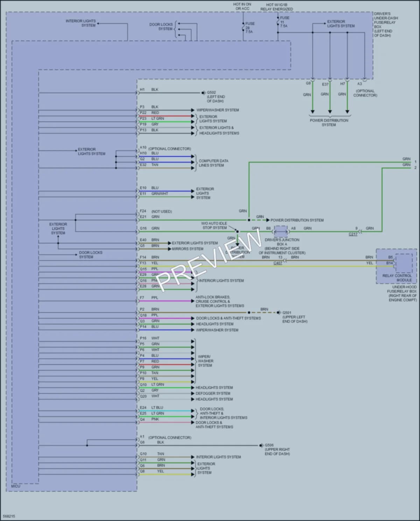Click Under-Hood Fuse/Relay Box label
The image size is (420, 521).
point(402,294)
